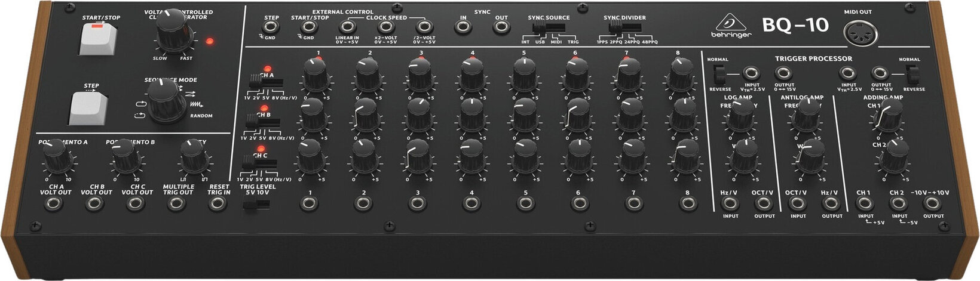Click the step 7 trigger jack
Viewport: 980px width, 281px height.
(633, 204)
